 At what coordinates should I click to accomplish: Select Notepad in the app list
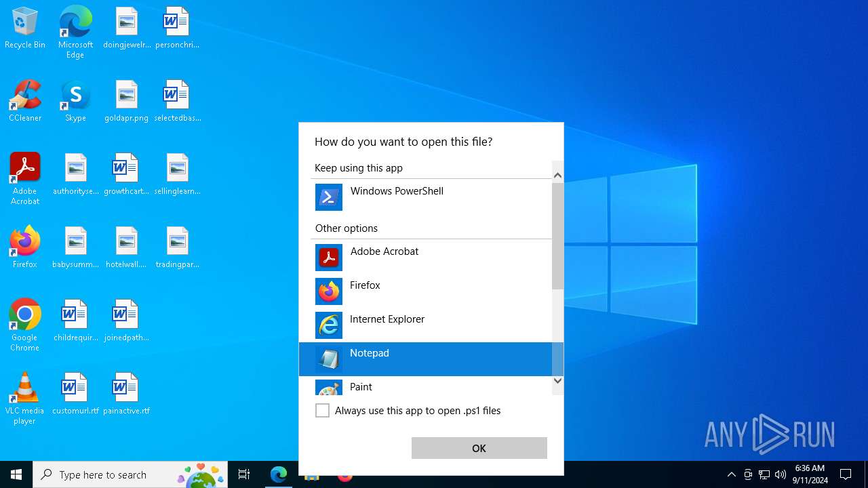pos(425,359)
